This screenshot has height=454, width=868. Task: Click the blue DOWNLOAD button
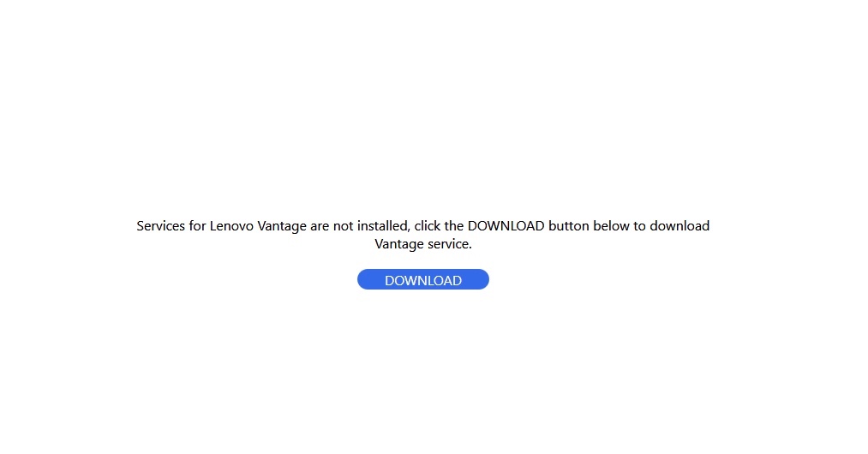423,279
